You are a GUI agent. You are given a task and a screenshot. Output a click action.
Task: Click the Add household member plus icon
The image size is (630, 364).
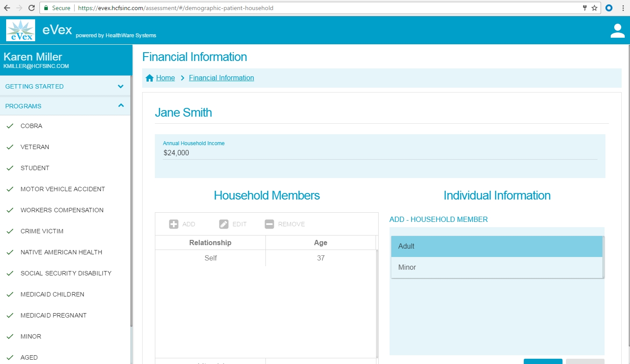[174, 224]
